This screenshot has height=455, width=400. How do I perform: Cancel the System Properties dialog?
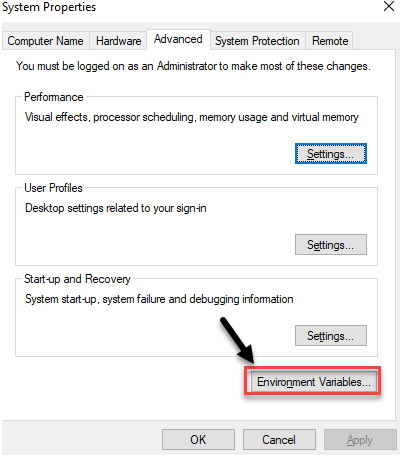pos(279,440)
